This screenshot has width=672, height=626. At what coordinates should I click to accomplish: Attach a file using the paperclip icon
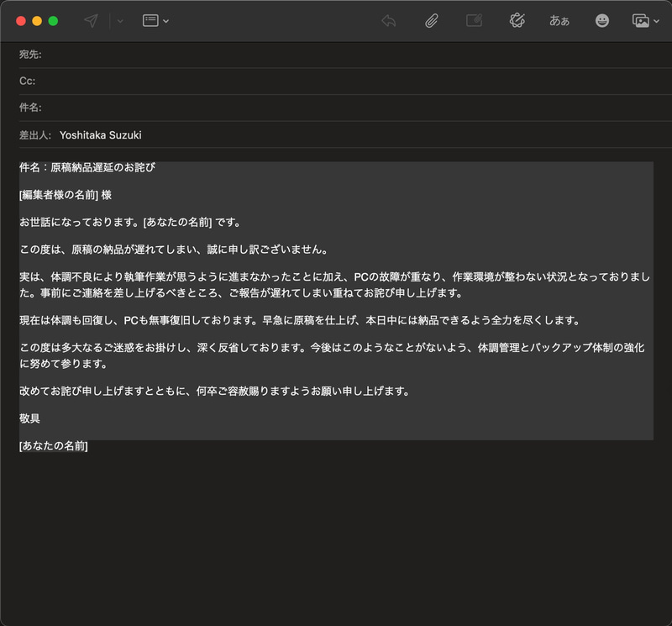432,20
